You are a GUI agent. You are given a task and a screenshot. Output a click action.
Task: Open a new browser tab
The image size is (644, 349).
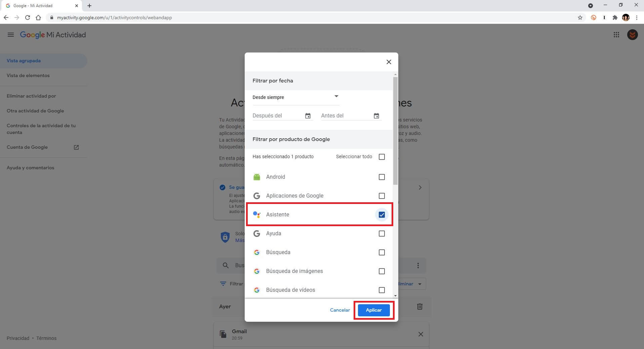click(89, 6)
